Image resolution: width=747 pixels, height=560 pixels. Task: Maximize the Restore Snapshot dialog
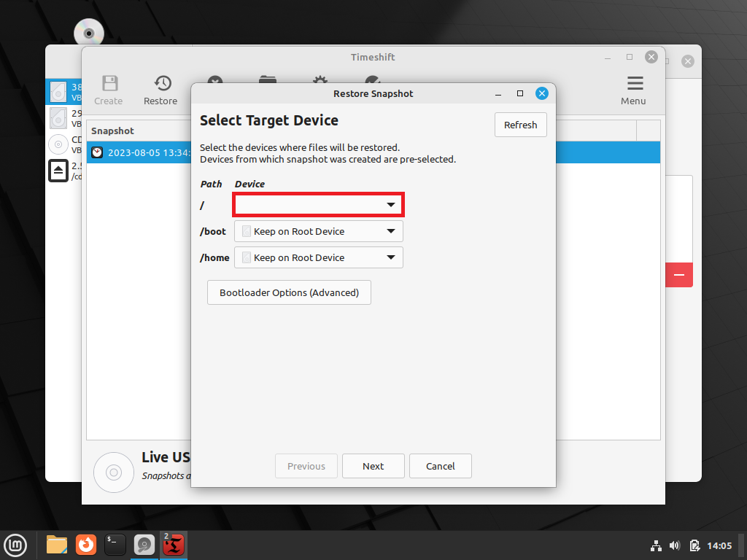click(520, 93)
